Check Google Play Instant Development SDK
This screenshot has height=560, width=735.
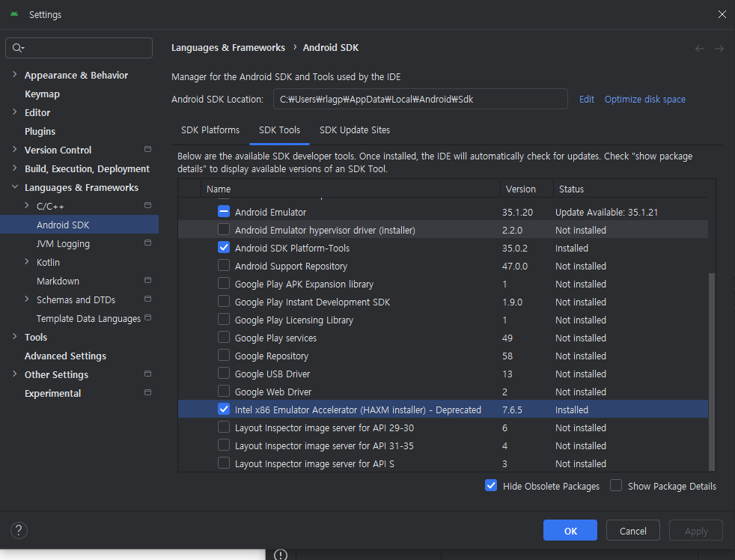pyautogui.click(x=224, y=301)
